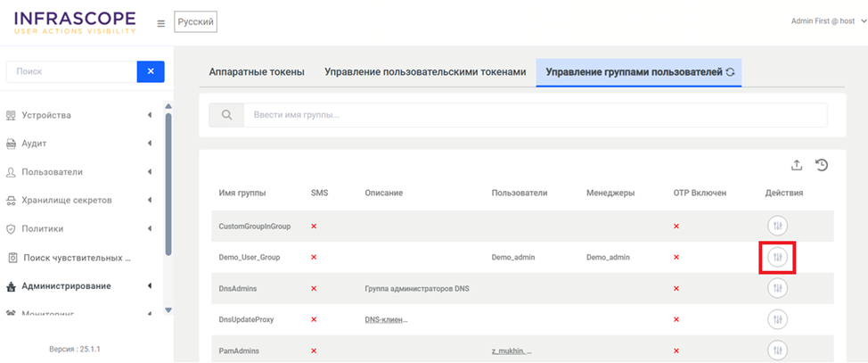
Task: Click the group name search field
Action: pyautogui.click(x=535, y=115)
